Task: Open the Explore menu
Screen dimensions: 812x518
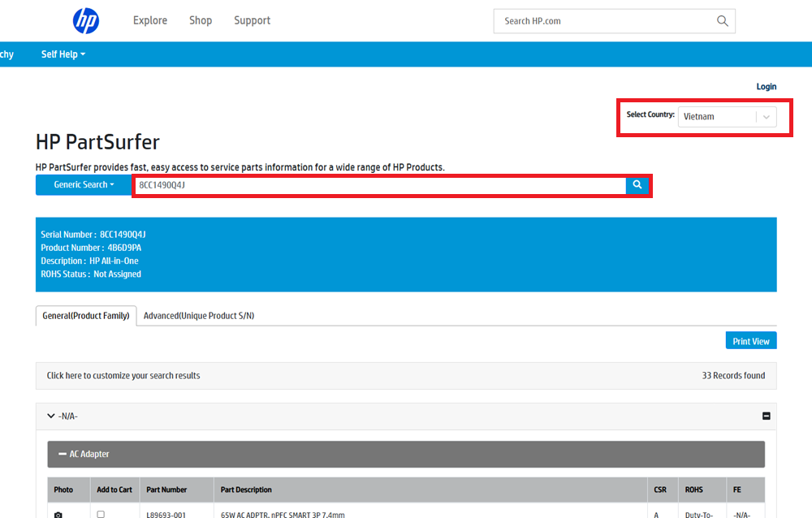Action: click(150, 21)
